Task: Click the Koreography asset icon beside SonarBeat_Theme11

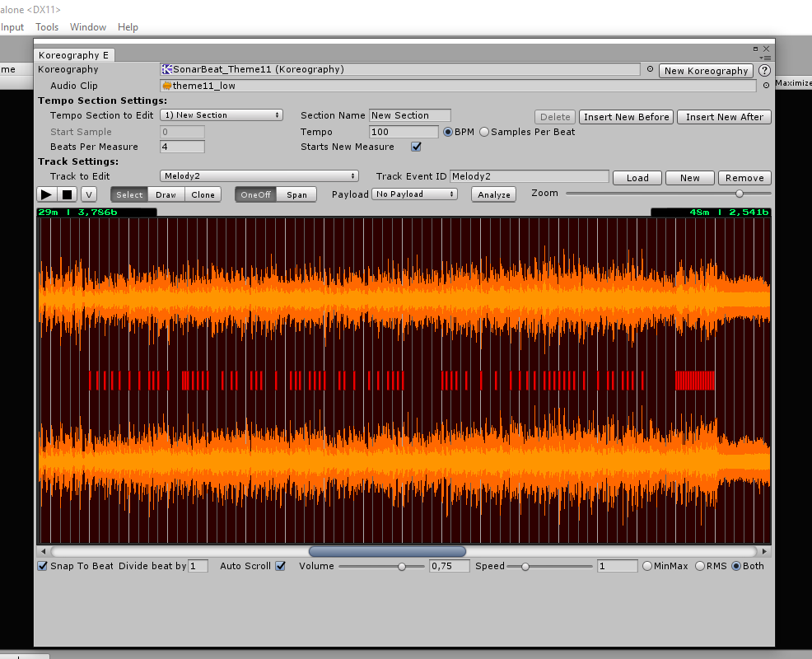Action: pos(166,69)
